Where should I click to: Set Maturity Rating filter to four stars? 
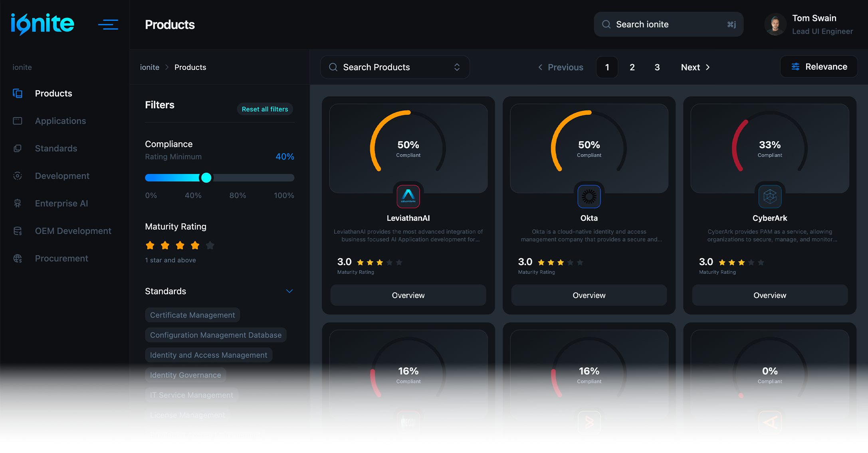click(195, 245)
